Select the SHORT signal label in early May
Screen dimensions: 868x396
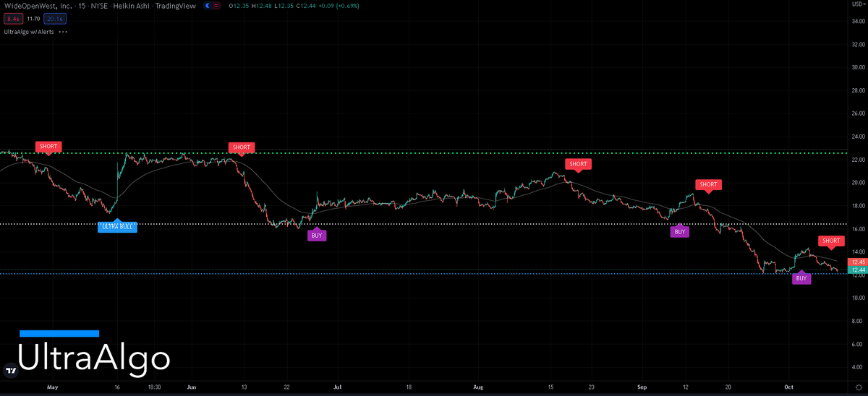(x=48, y=147)
